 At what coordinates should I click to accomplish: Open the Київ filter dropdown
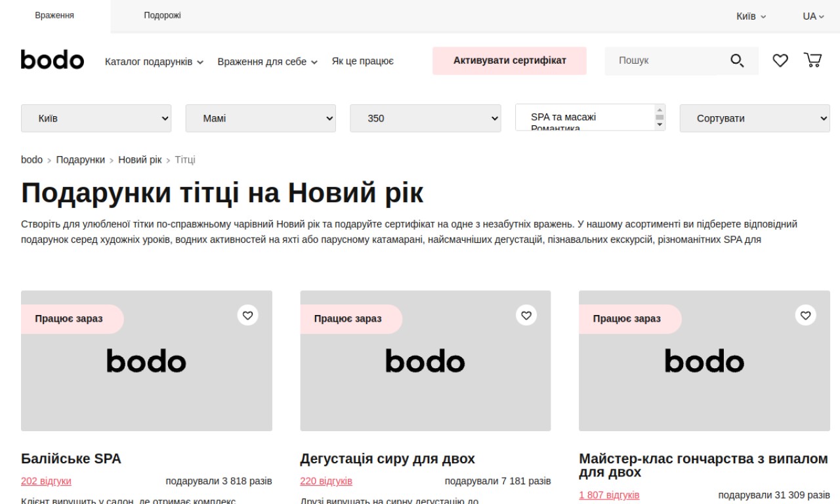coord(96,118)
